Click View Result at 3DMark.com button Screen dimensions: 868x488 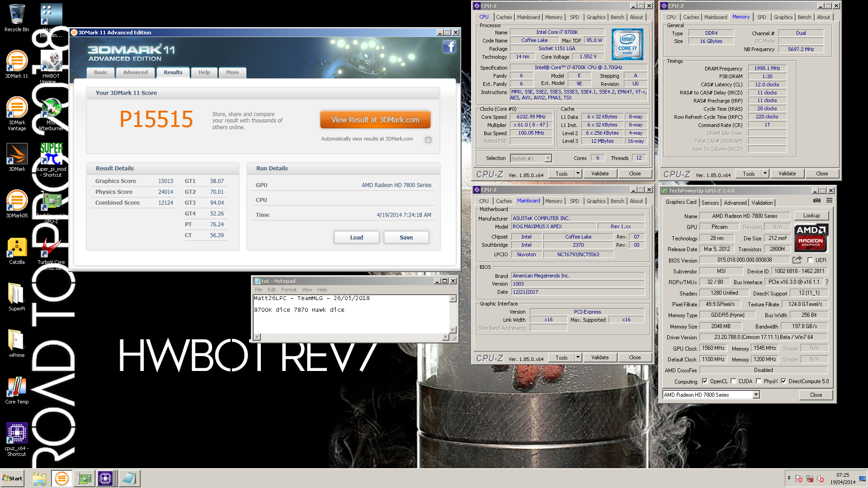(x=375, y=120)
